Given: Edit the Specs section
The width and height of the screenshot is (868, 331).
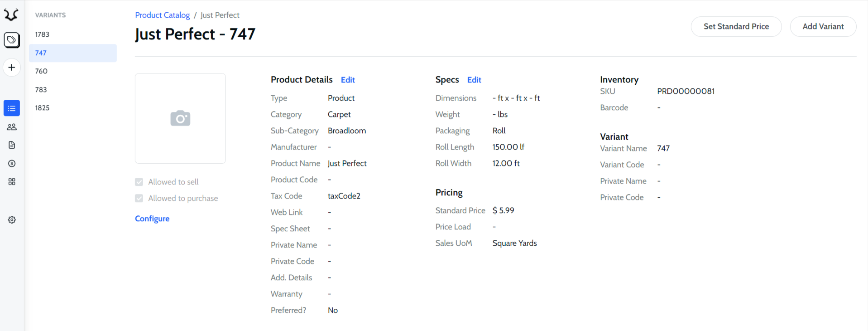Looking at the screenshot, I should point(474,80).
